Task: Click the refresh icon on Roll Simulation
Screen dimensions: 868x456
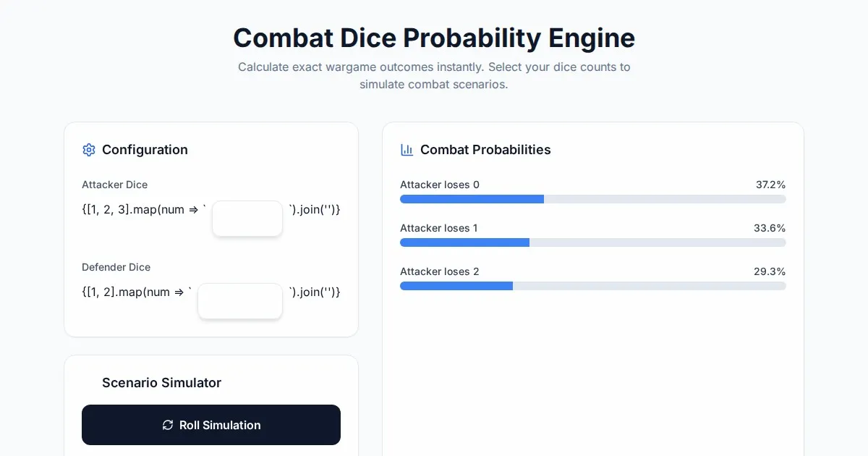Action: pyautogui.click(x=168, y=425)
